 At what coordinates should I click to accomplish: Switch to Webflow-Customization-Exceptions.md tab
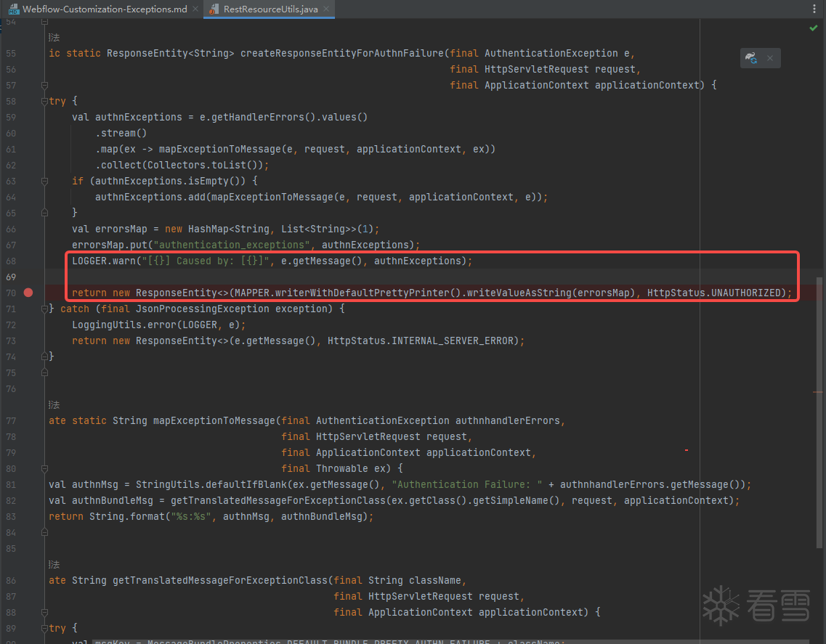(105, 9)
